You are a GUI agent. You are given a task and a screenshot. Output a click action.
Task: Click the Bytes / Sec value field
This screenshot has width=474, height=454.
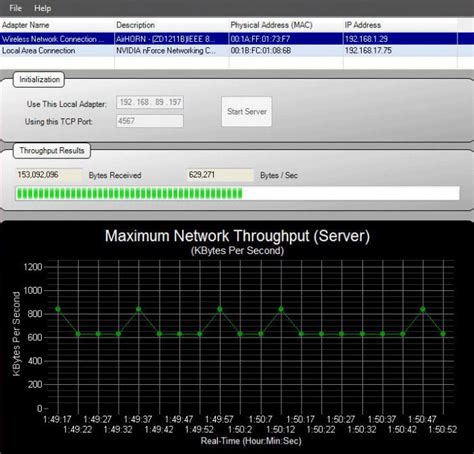[220, 175]
